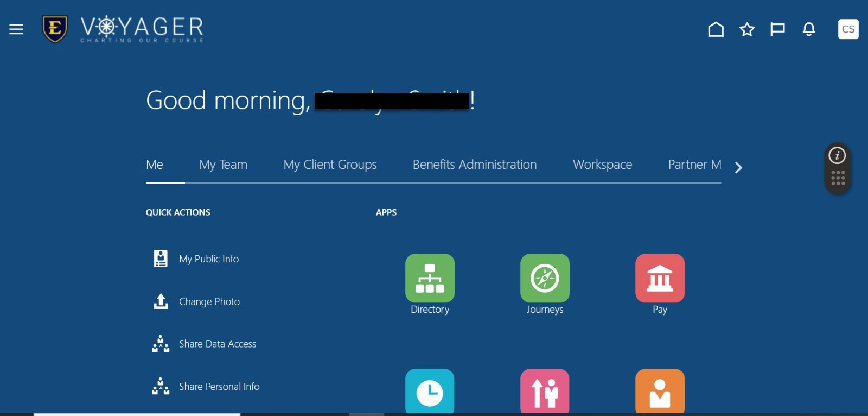868x416 pixels.
Task: Expand more tabs with right chevron
Action: pyautogui.click(x=738, y=168)
